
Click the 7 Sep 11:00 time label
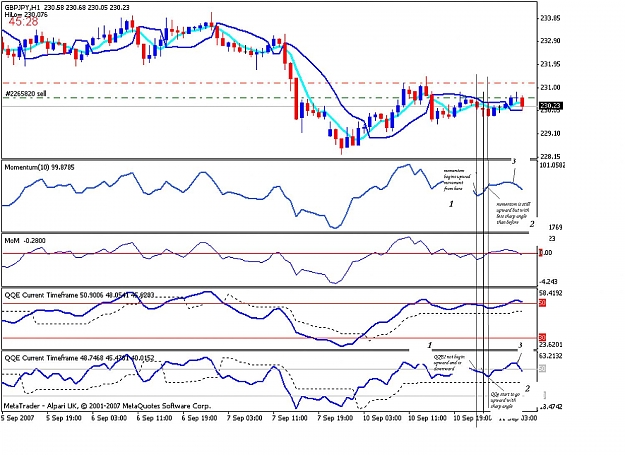click(290, 418)
